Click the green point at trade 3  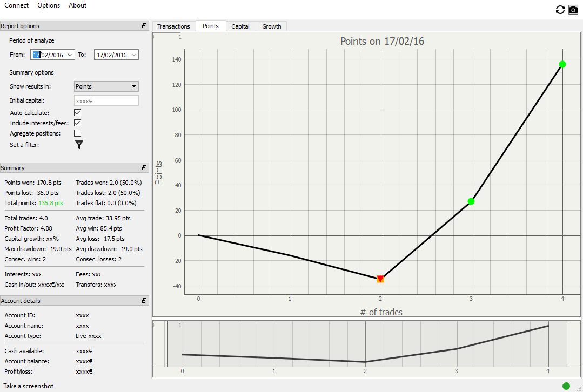(x=471, y=201)
